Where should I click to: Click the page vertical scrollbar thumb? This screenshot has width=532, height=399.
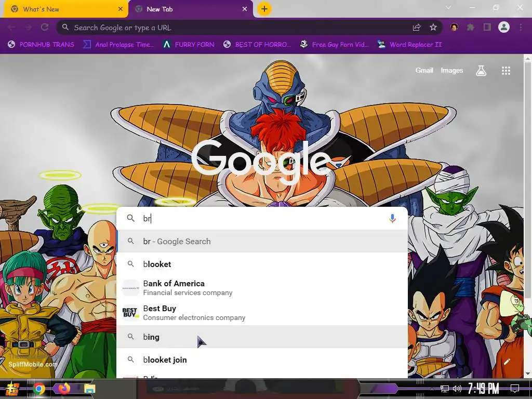click(x=528, y=180)
